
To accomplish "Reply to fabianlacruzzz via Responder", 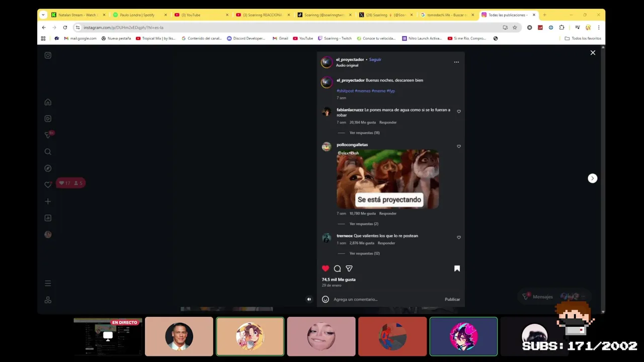I will pos(388,122).
